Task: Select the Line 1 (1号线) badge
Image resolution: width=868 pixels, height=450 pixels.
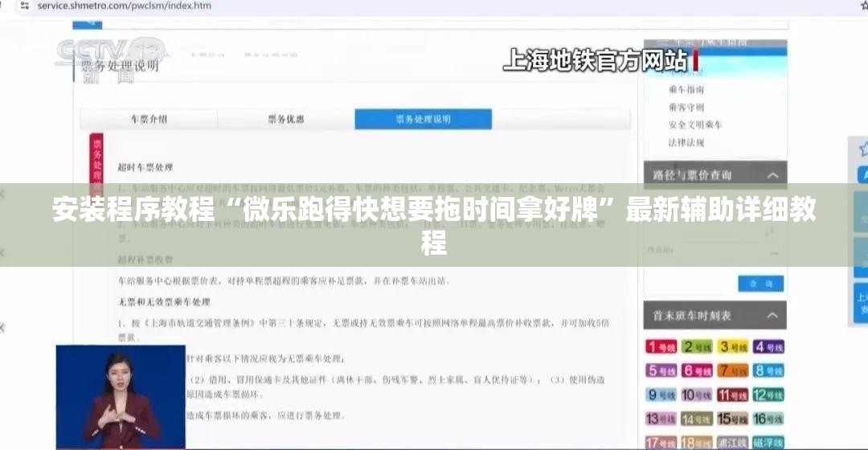Action: pyautogui.click(x=661, y=347)
